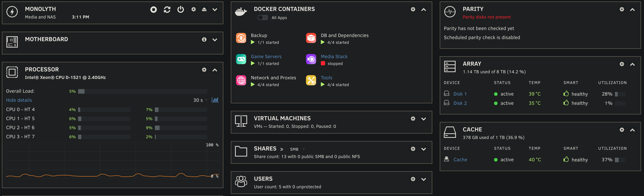Click the stop server icon
644x196 pixels.
pyautogui.click(x=154, y=10)
